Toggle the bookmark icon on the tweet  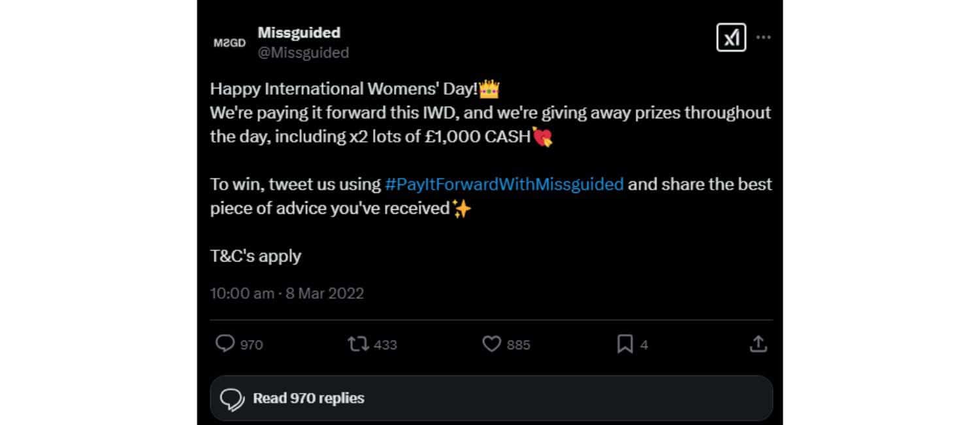click(x=625, y=344)
